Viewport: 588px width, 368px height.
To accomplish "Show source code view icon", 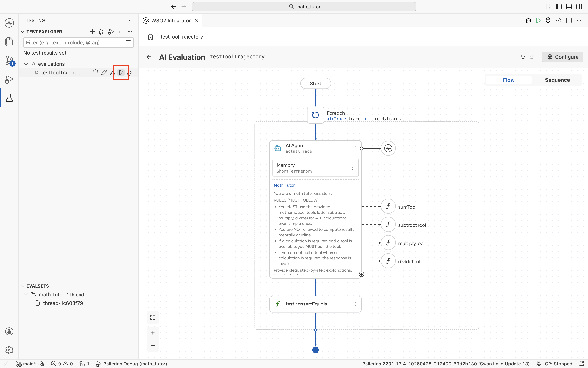I will (559, 20).
